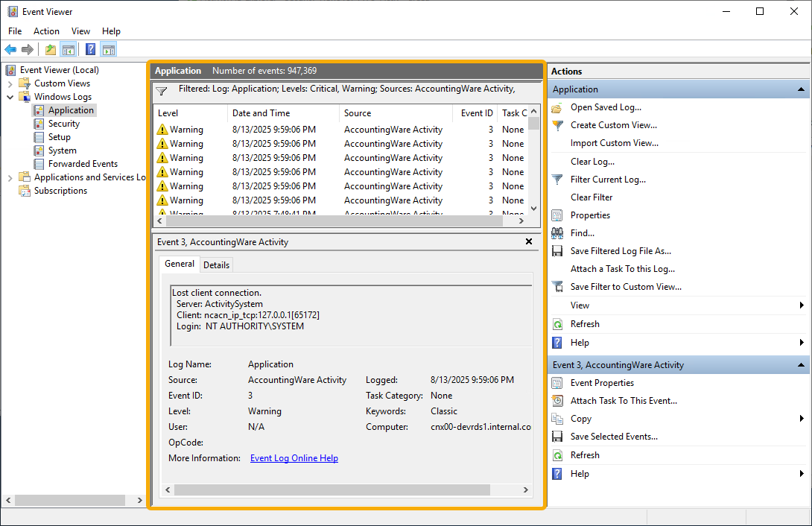Open the Help menu in menu bar
Screen dimensions: 812x526
[111, 31]
